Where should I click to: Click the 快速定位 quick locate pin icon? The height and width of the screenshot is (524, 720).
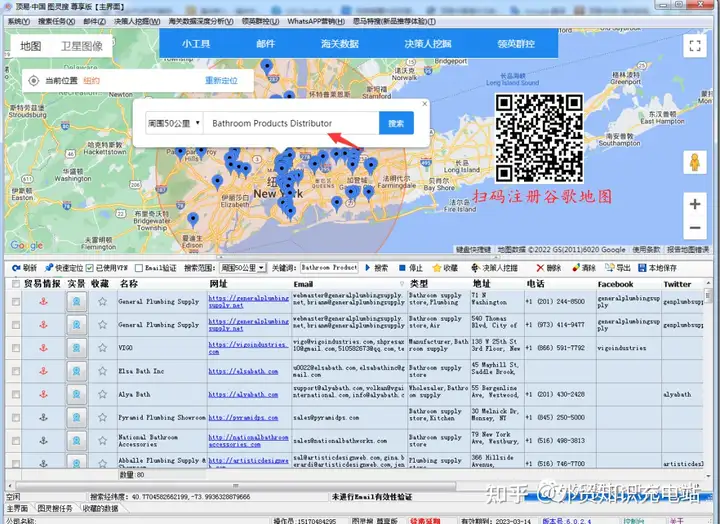(49, 268)
